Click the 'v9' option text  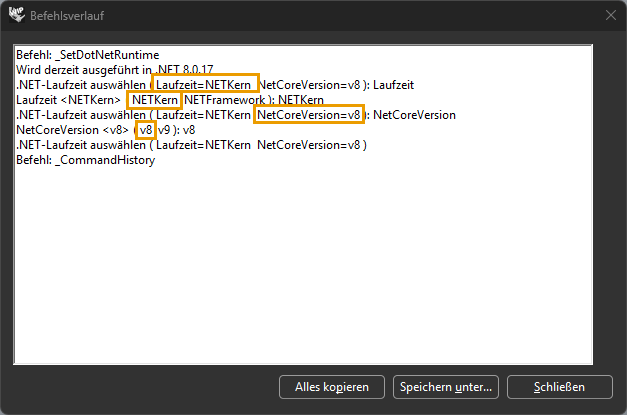[164, 130]
